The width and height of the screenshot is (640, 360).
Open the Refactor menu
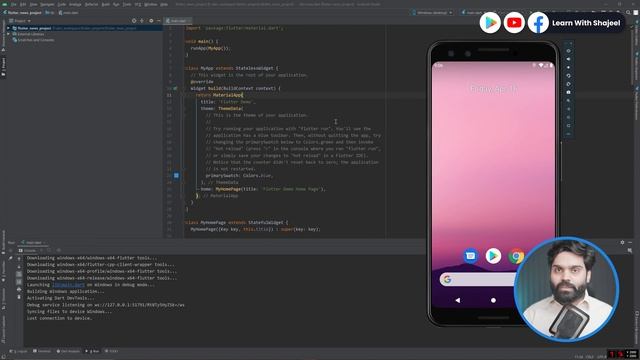(x=91, y=4)
